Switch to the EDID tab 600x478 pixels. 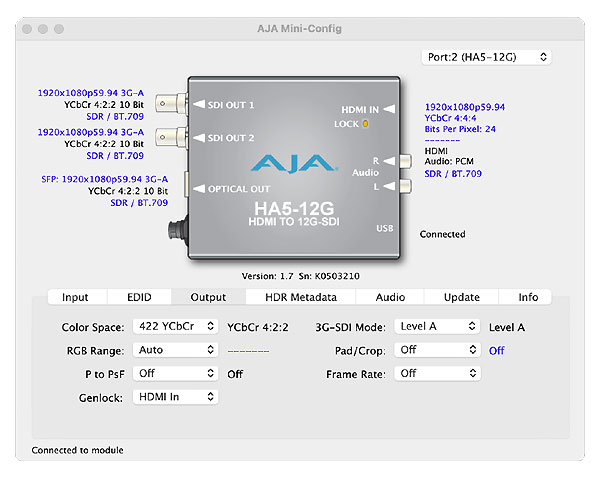139,297
